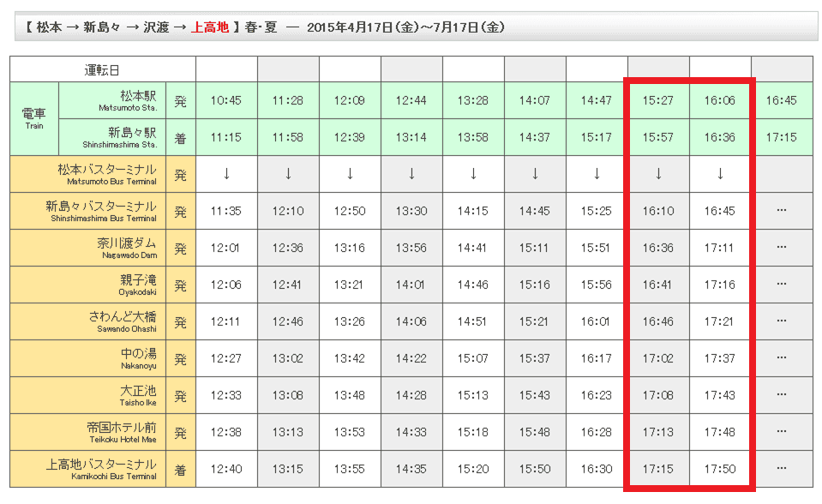
Task: Click the 15:20 Kamikochi arrival
Action: click(x=473, y=469)
